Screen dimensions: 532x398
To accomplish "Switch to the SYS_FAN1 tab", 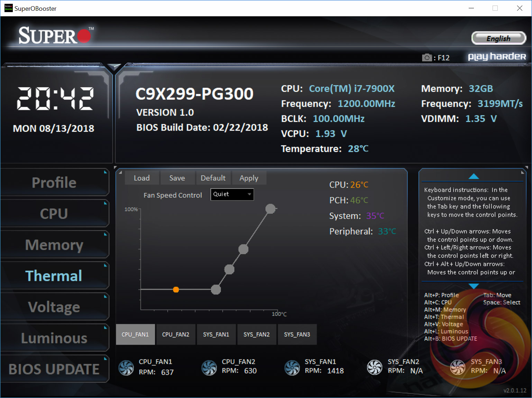I will (216, 334).
